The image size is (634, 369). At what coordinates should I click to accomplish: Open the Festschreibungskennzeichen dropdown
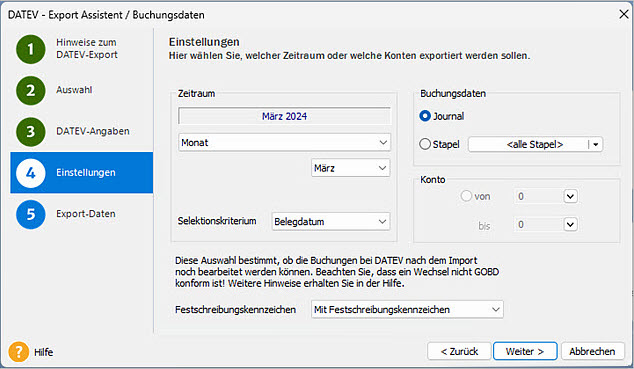point(407,310)
